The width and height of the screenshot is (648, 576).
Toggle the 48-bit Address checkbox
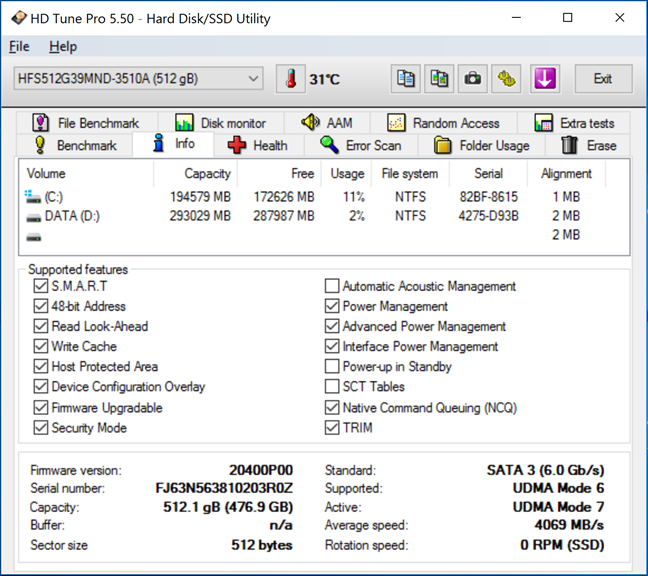[x=40, y=306]
